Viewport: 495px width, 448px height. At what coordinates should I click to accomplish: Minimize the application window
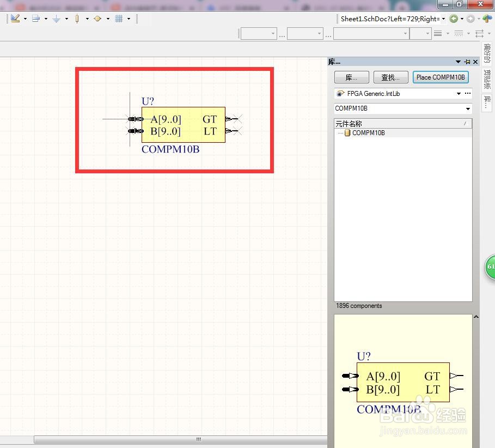point(445,4)
